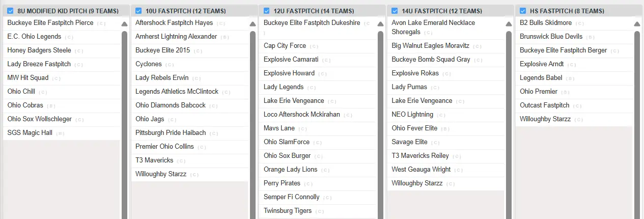Image resolution: width=644 pixels, height=219 pixels.
Task: Click the (C) badge beside Ohio Chill
Action: [x=43, y=92]
